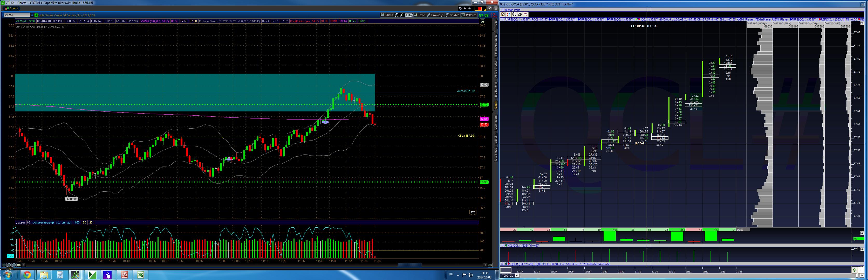Screen dimensions: 868x280
Task: Toggle the REF[QCL#] Fill study marker
Action: coord(819,19)
